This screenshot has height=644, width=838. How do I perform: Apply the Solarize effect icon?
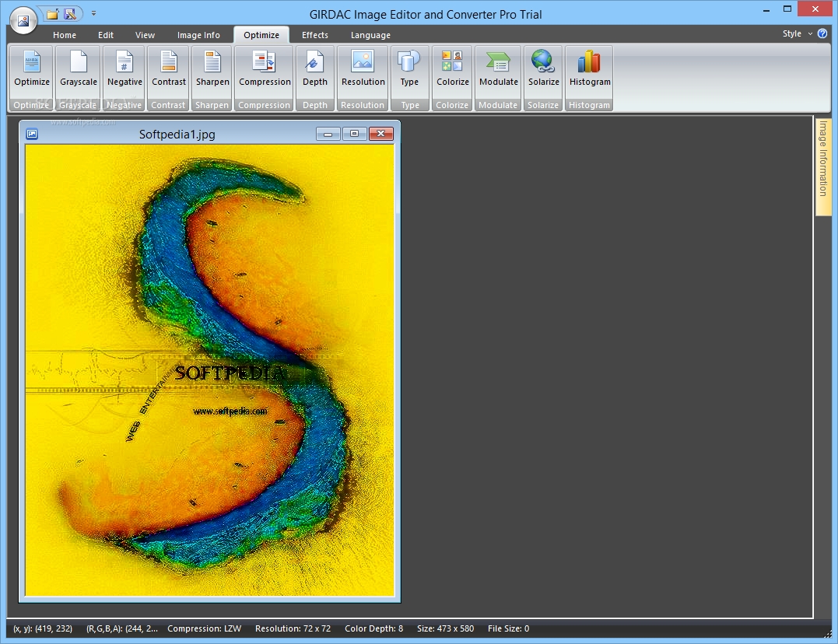tap(544, 68)
